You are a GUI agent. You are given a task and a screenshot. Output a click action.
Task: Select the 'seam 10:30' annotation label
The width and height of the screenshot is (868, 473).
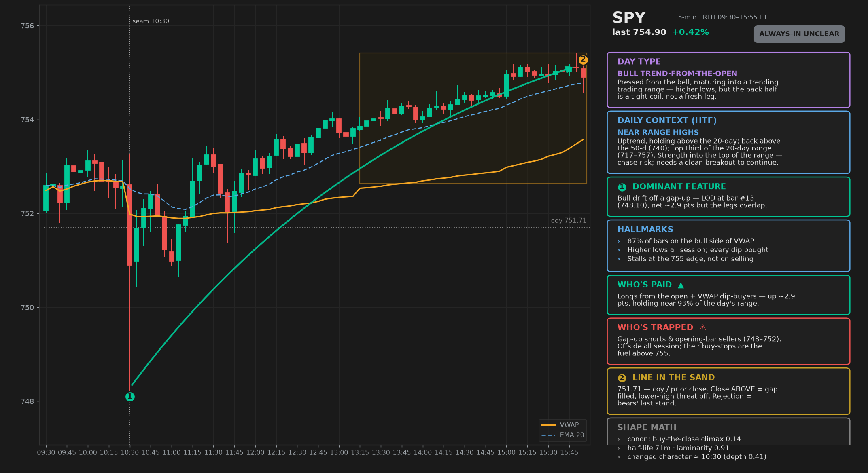[x=151, y=21]
